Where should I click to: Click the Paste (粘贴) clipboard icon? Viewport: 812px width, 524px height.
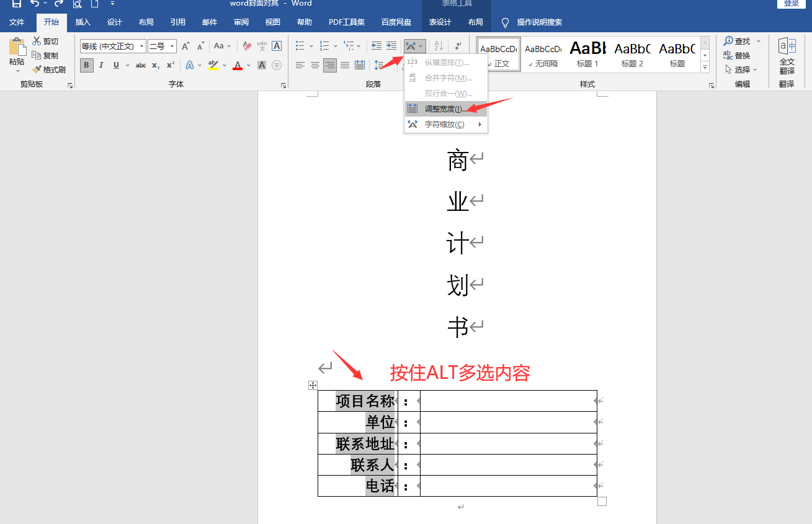tap(17, 48)
